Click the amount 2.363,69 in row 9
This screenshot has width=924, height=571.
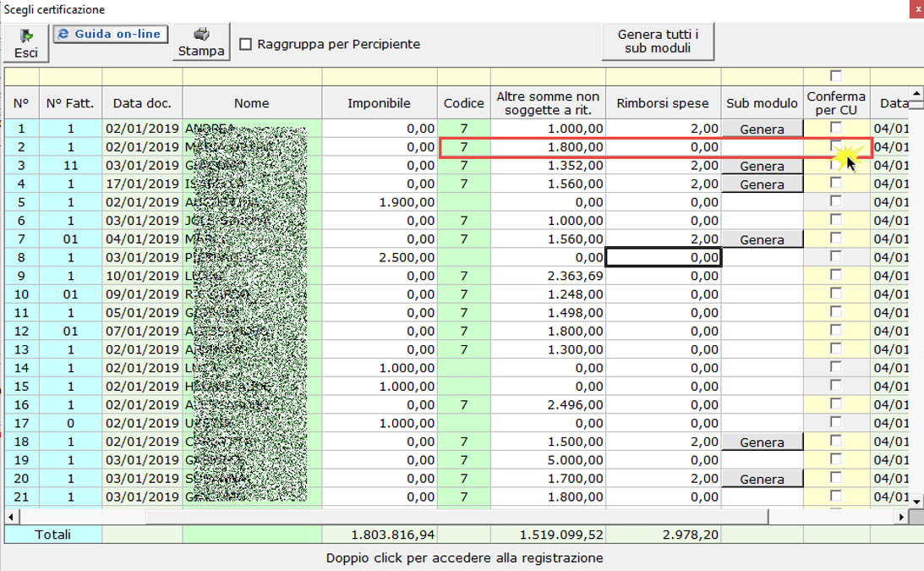coord(575,276)
